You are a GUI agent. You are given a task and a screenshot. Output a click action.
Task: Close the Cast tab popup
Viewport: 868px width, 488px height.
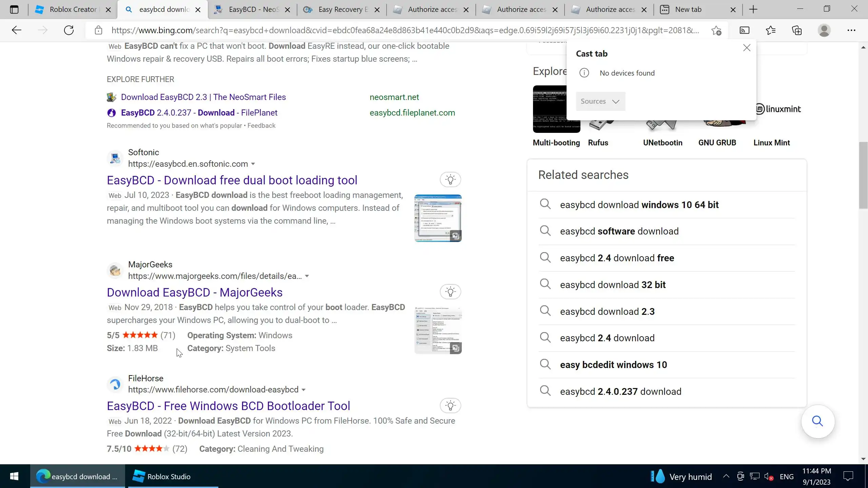(x=747, y=48)
